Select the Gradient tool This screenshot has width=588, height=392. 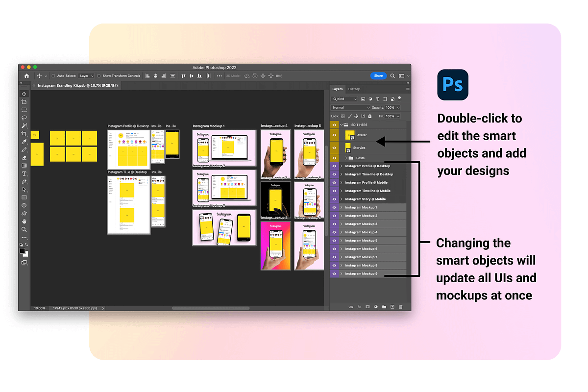click(x=24, y=166)
